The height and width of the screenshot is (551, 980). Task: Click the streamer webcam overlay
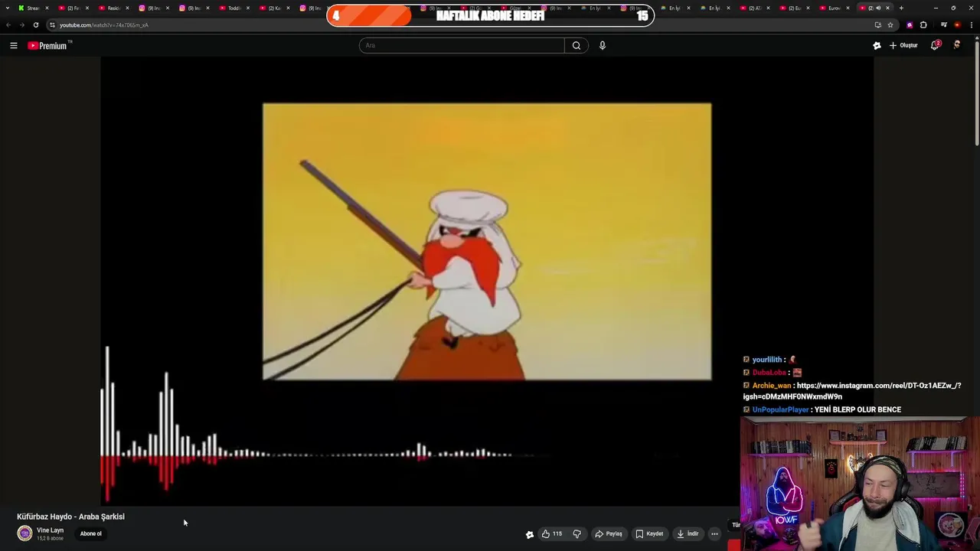click(x=860, y=484)
